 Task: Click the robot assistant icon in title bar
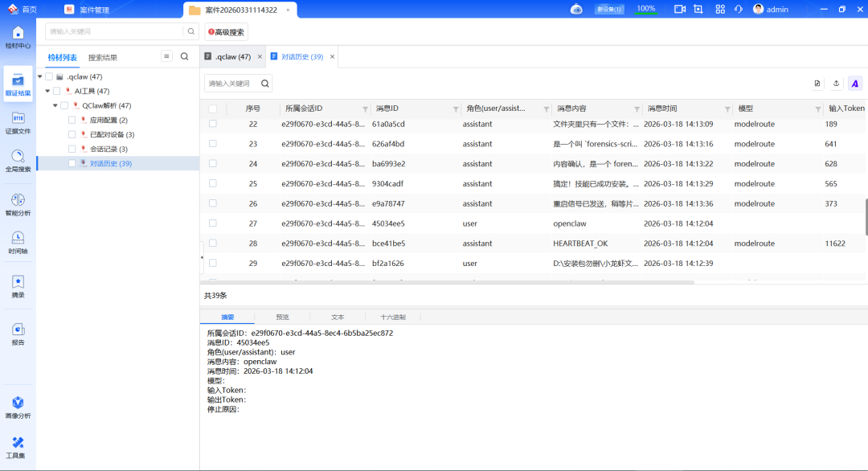coord(576,10)
